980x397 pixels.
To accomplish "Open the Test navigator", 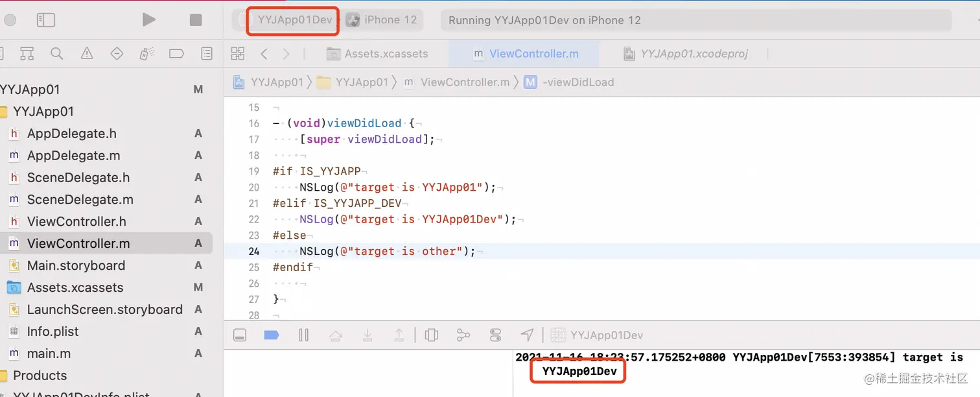I will [x=117, y=54].
